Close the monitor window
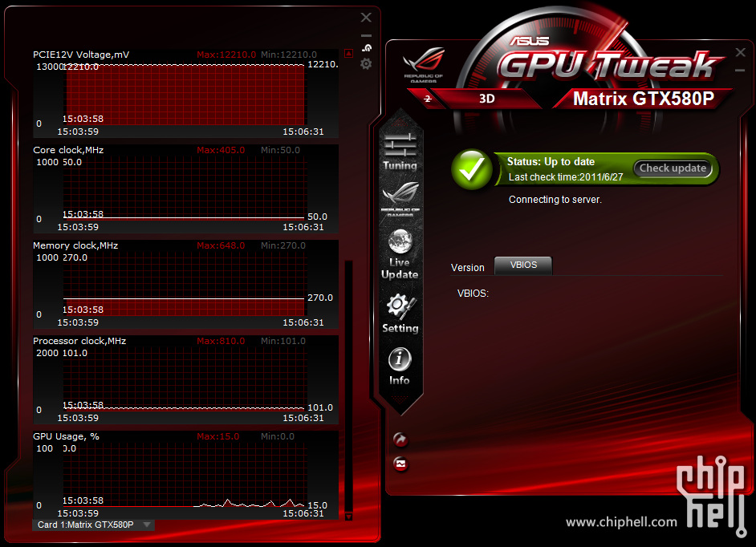 click(x=366, y=18)
